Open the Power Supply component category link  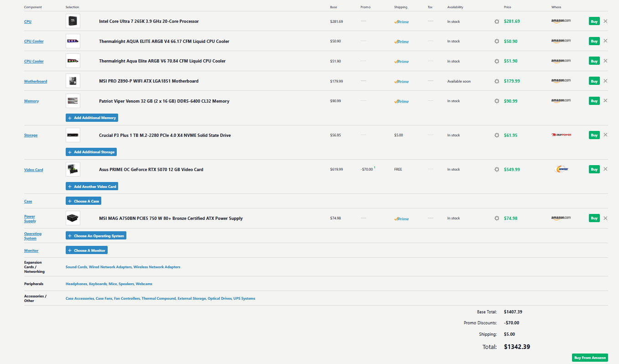click(x=30, y=218)
